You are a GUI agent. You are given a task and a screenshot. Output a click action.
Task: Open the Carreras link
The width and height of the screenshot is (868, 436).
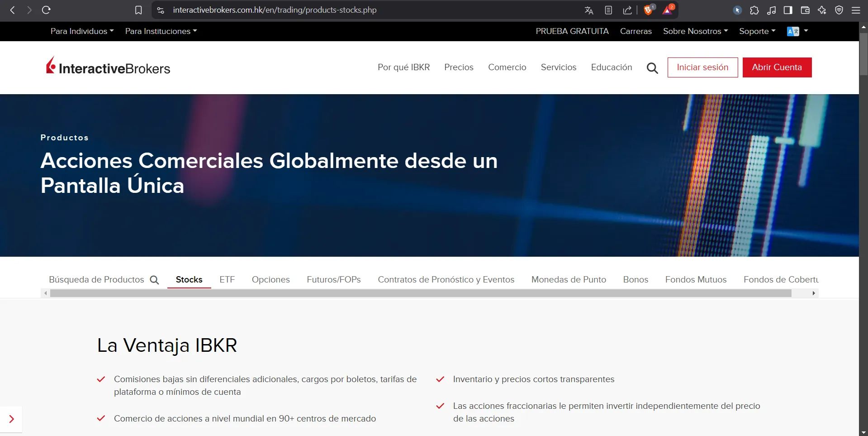(636, 31)
